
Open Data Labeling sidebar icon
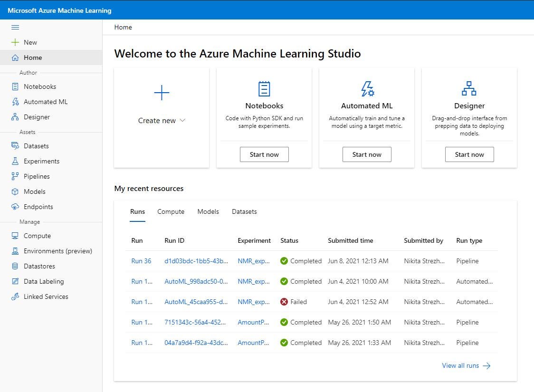click(15, 281)
